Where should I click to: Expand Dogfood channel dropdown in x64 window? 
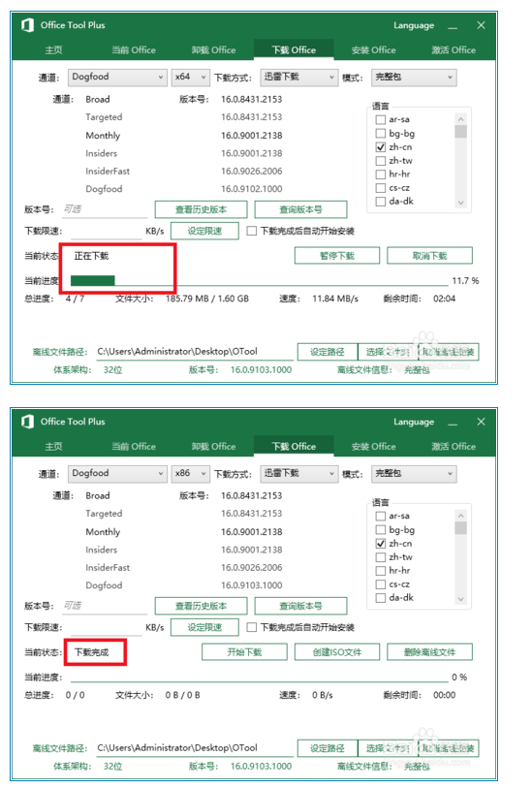tap(117, 77)
